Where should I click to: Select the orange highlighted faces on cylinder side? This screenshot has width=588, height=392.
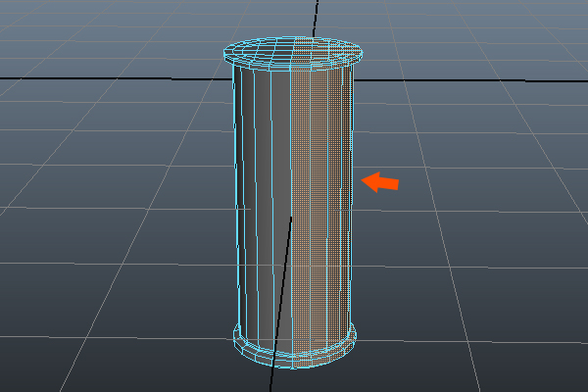[x=321, y=210]
